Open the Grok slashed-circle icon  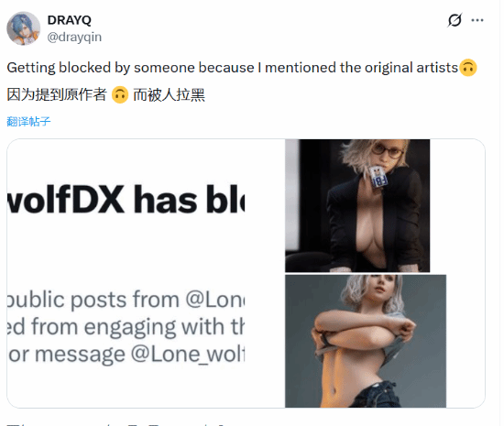click(x=455, y=20)
